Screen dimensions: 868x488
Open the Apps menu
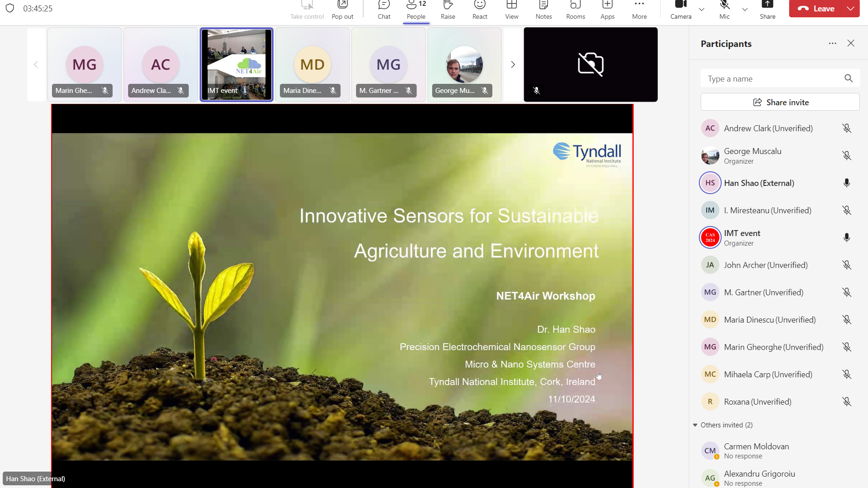(607, 10)
